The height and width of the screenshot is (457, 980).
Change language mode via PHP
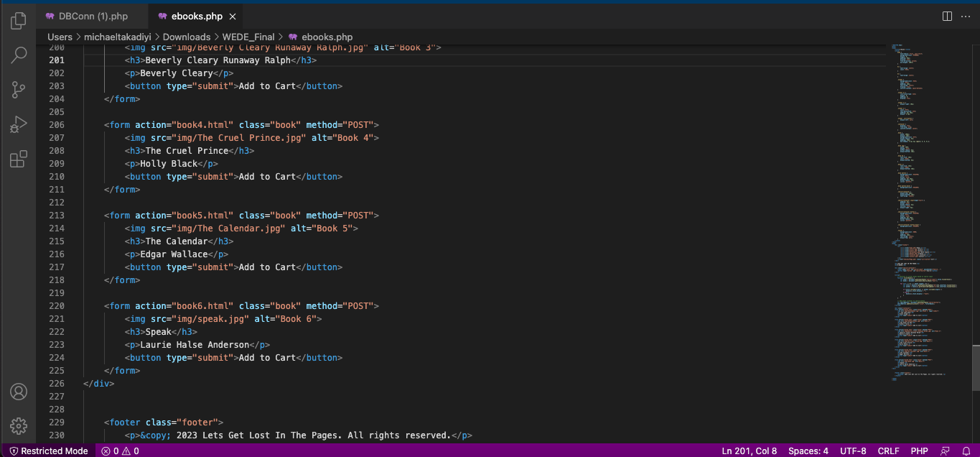point(919,451)
